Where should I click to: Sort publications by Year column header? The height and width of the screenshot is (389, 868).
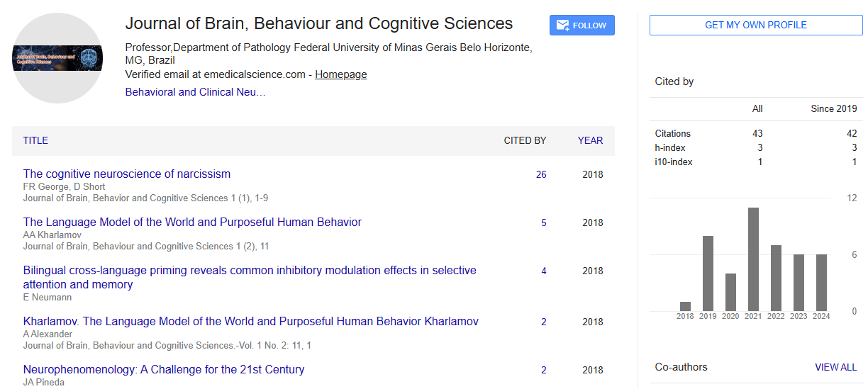click(590, 140)
